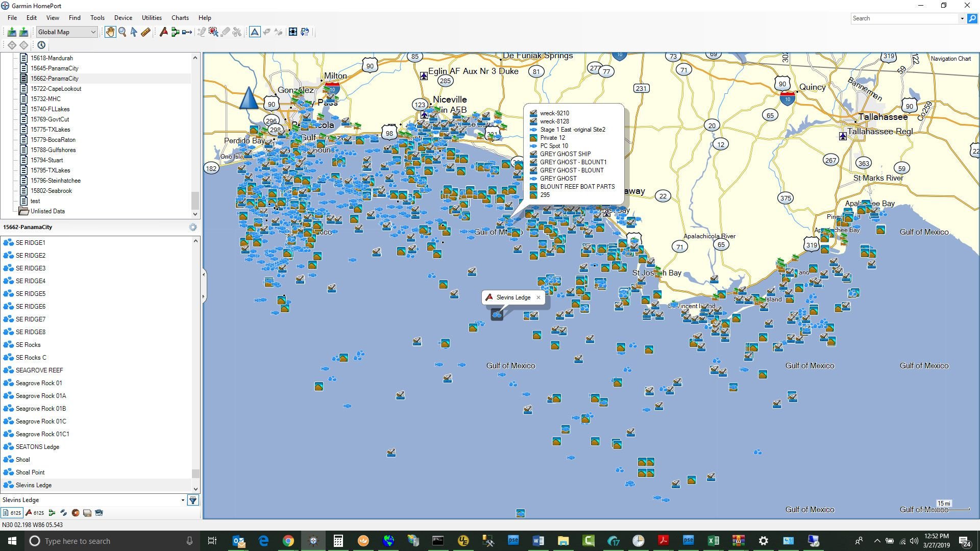Screen dimensions: 980x551
Task: Select the New Route tool
Action: [176, 32]
